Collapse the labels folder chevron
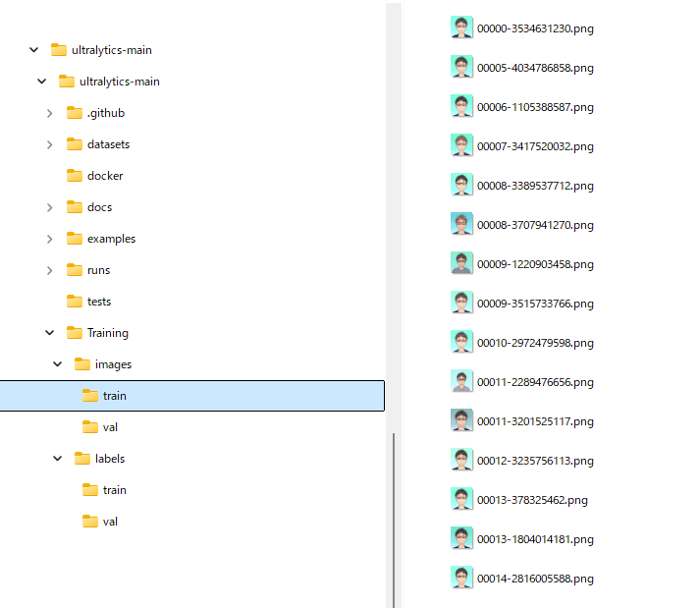 click(57, 459)
